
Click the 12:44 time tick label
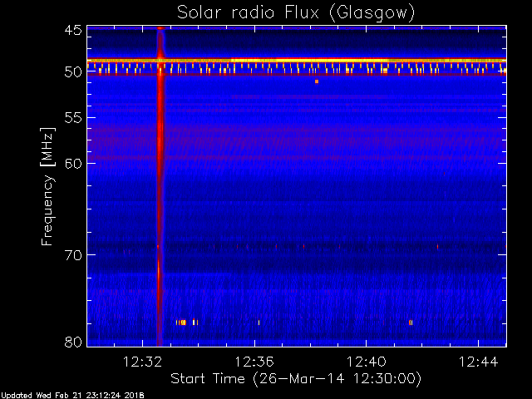(x=478, y=362)
